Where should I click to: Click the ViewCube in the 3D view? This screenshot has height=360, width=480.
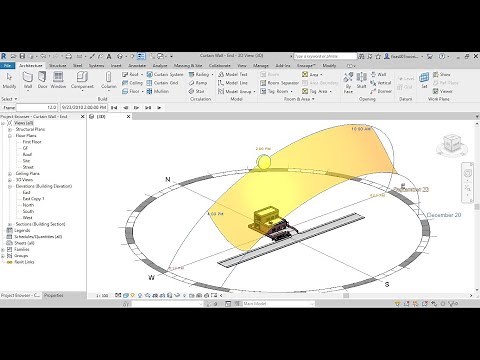pos(452,144)
